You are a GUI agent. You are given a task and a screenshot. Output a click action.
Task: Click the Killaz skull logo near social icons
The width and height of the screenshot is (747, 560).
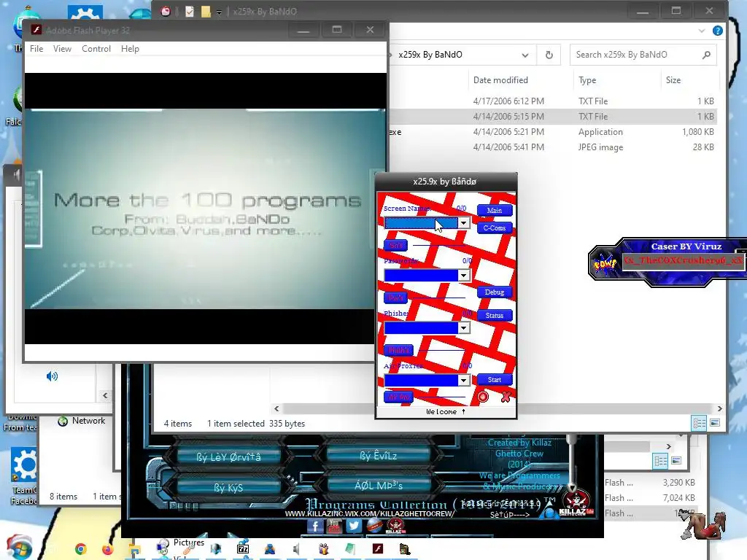point(395,526)
